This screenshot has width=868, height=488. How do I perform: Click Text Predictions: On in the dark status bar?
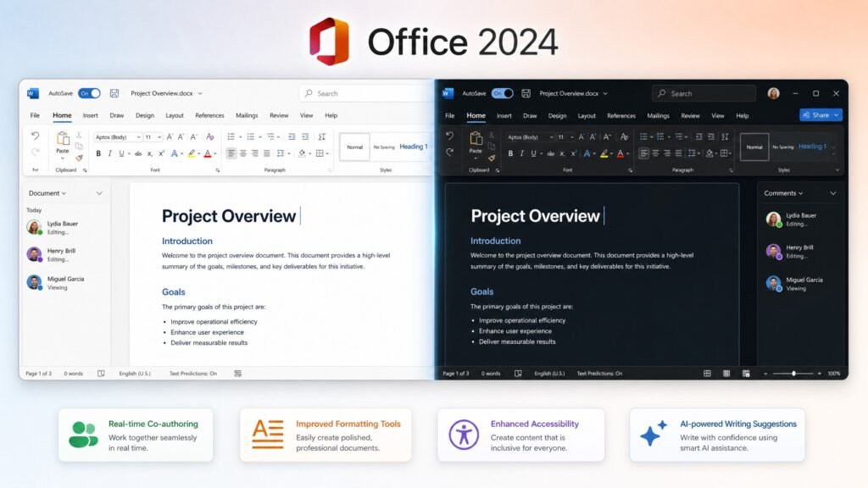pyautogui.click(x=599, y=374)
